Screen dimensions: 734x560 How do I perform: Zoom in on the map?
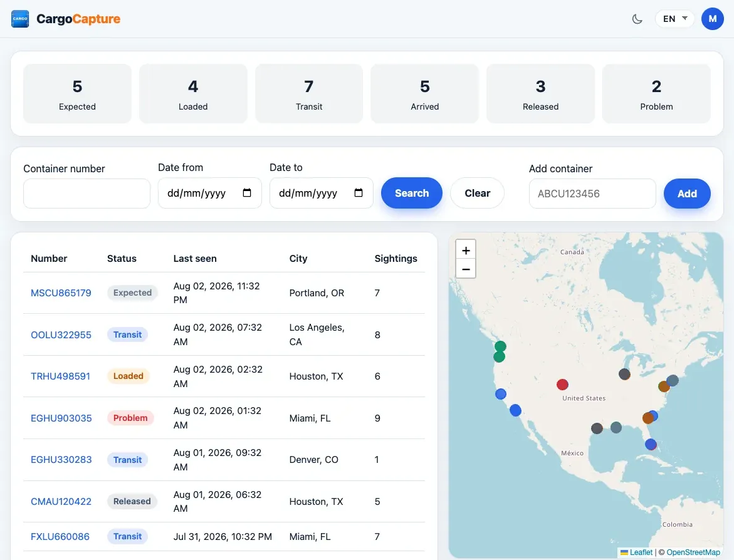coord(466,251)
